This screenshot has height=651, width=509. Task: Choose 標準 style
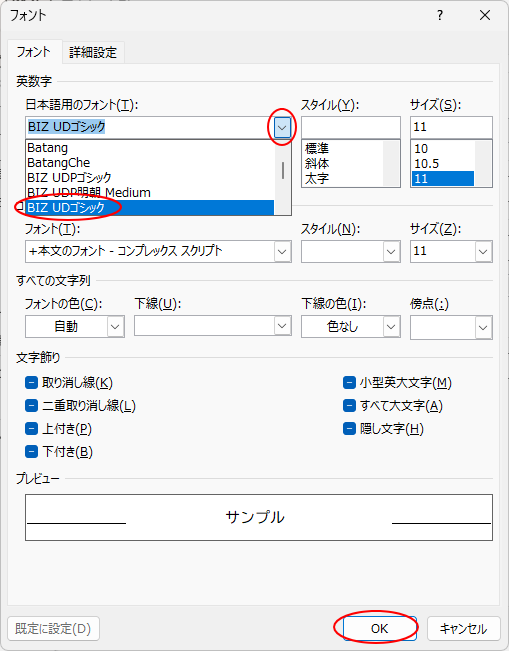(342, 148)
